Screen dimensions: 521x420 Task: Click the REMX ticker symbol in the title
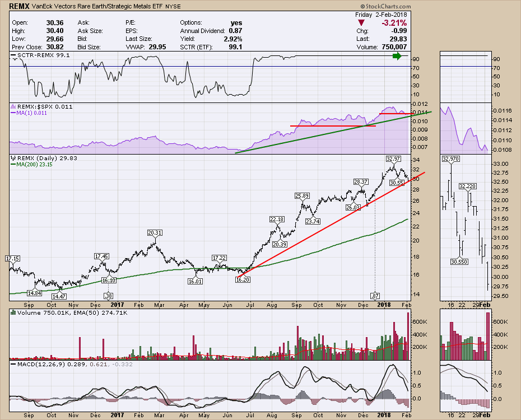pyautogui.click(x=19, y=6)
